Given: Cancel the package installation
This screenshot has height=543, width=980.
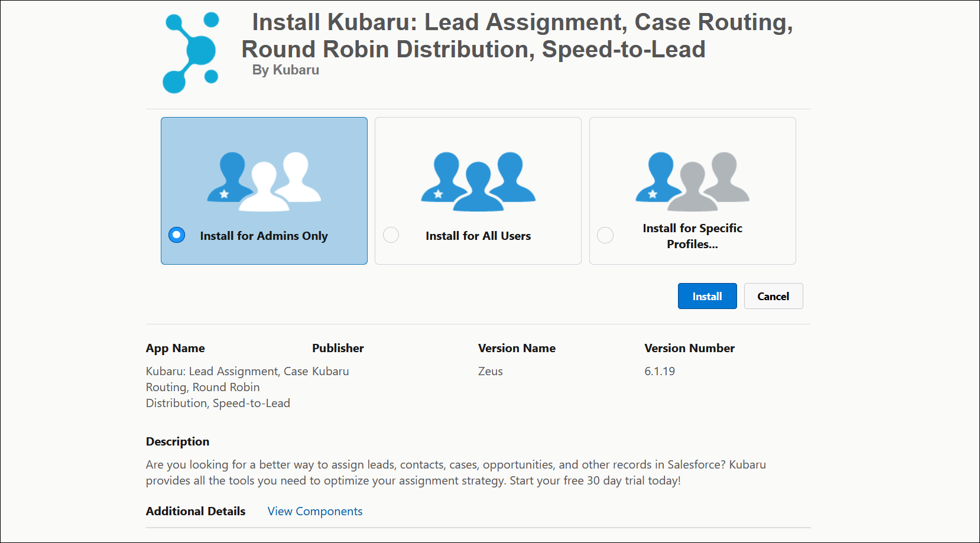Looking at the screenshot, I should [773, 296].
